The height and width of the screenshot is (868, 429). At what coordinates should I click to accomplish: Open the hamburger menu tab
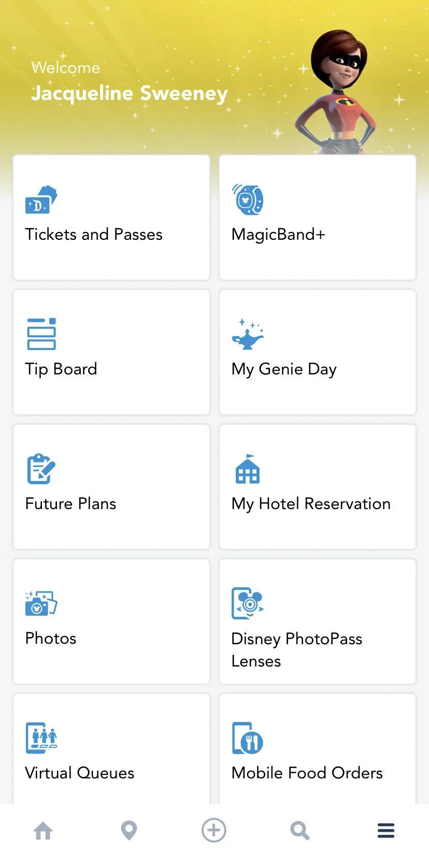(386, 831)
